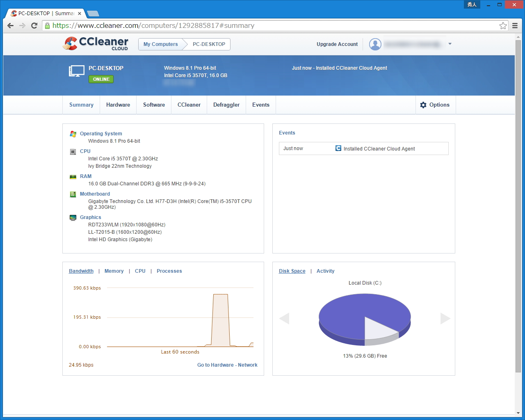
Task: Show the CPU usage graph
Action: tap(140, 271)
